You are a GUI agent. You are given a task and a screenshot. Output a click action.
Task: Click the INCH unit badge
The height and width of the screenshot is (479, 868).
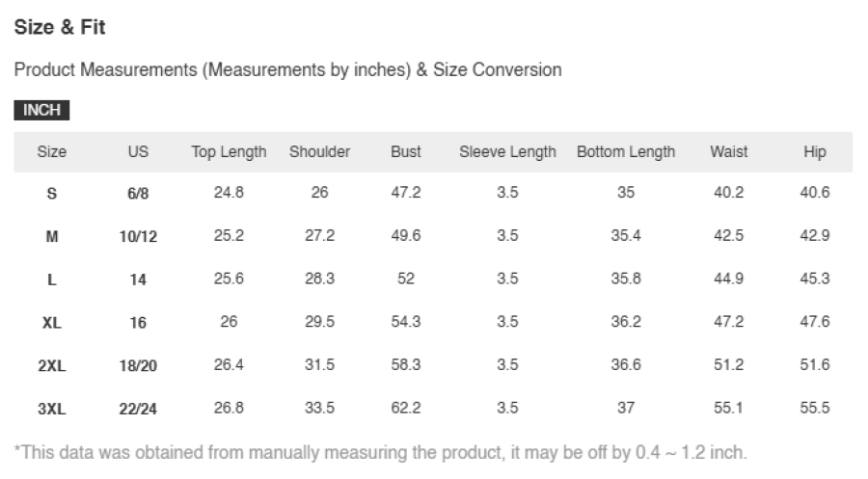pyautogui.click(x=41, y=110)
